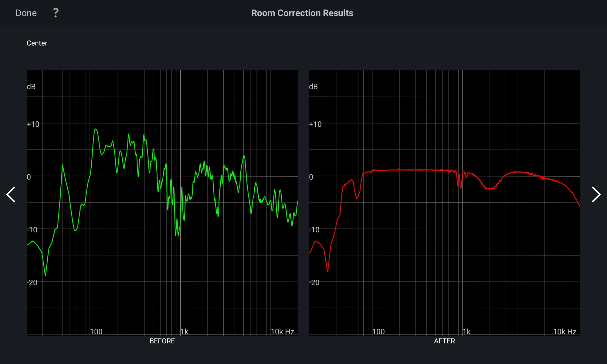The width and height of the screenshot is (607, 364).
Task: Advance to next speaker with right arrow
Action: (596, 194)
